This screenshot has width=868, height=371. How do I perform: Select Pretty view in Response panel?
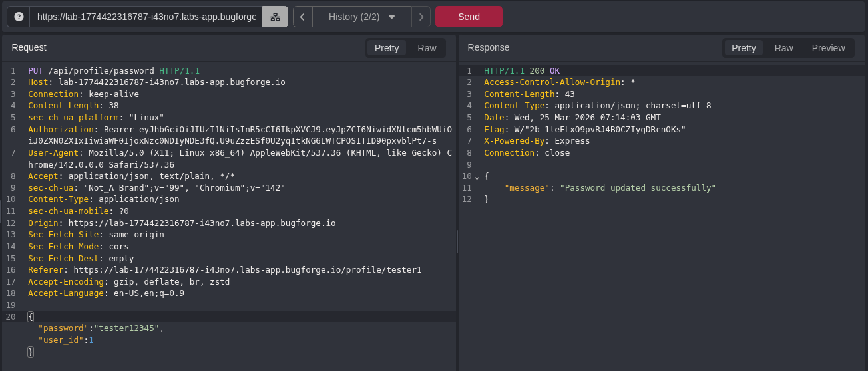click(744, 48)
